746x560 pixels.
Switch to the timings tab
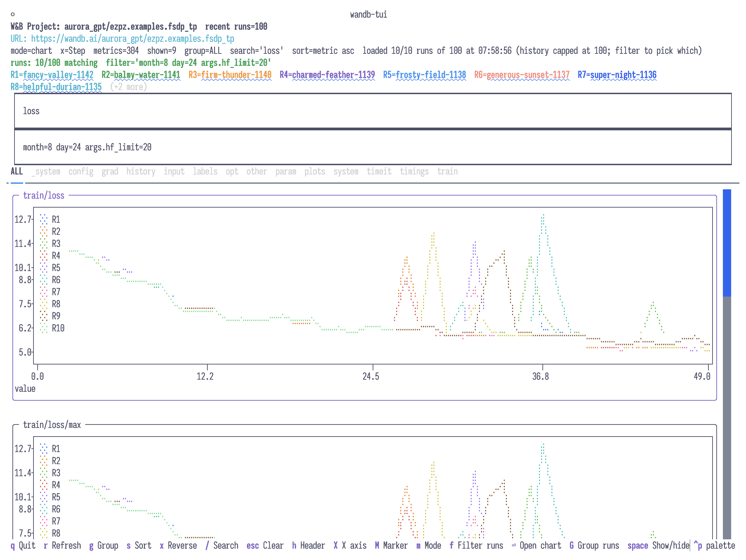coord(414,171)
